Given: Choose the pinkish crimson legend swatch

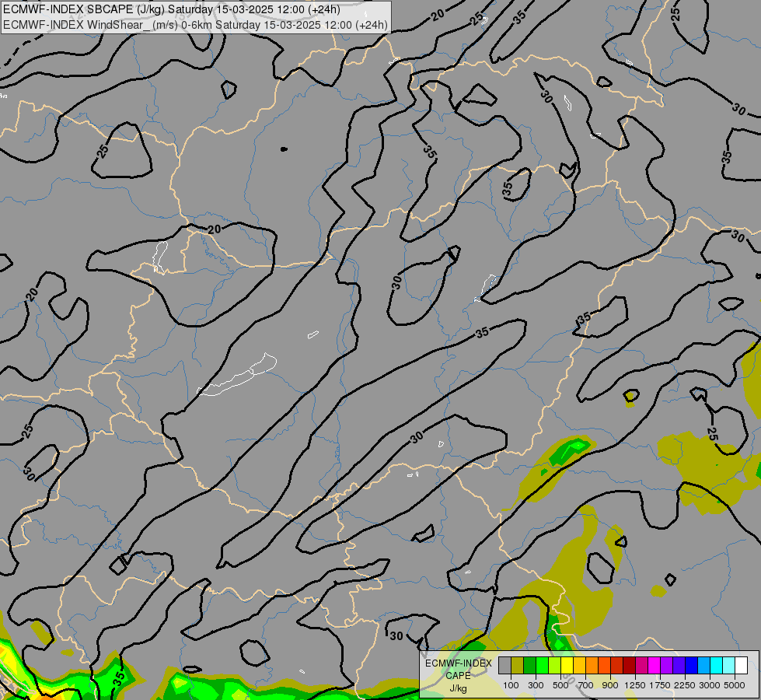Looking at the screenshot, I should [x=641, y=666].
